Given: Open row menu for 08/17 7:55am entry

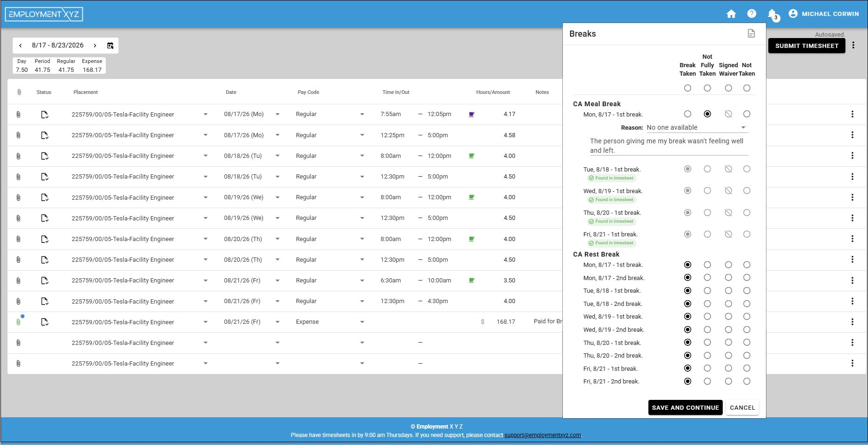Looking at the screenshot, I should 852,114.
